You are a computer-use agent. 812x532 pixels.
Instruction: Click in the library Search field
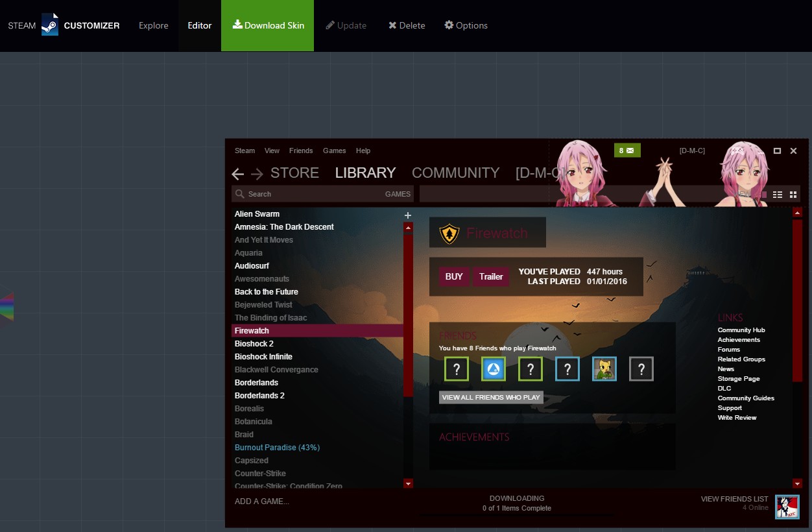[x=308, y=194]
